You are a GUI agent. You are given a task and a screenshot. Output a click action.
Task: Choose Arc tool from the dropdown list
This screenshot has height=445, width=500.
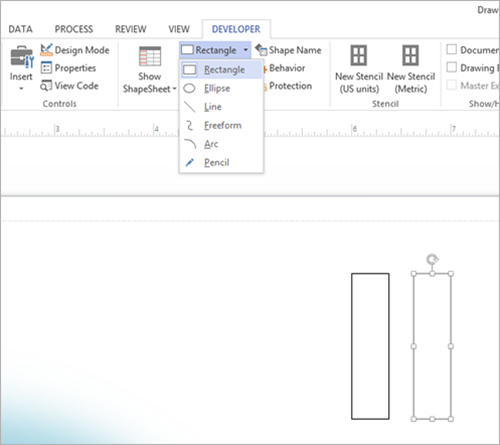(221, 144)
